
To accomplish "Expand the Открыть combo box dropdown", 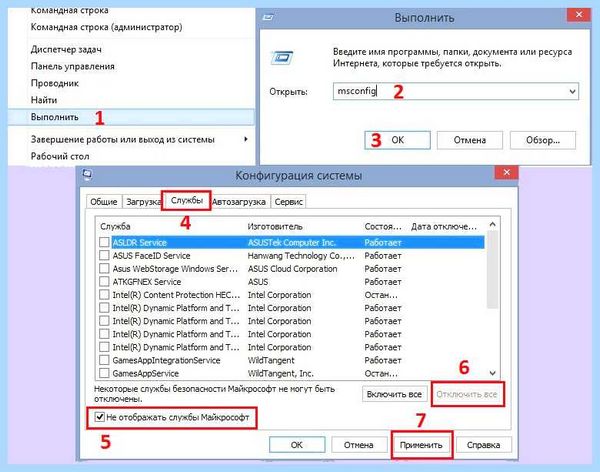I will pyautogui.click(x=572, y=91).
